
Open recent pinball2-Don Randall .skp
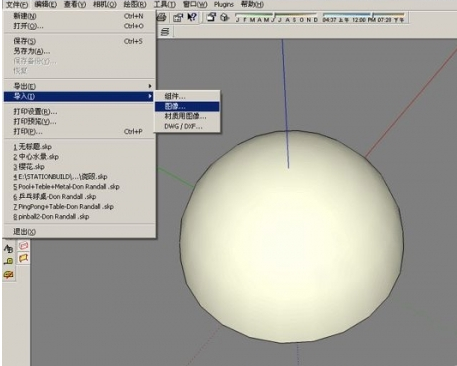(x=79, y=217)
